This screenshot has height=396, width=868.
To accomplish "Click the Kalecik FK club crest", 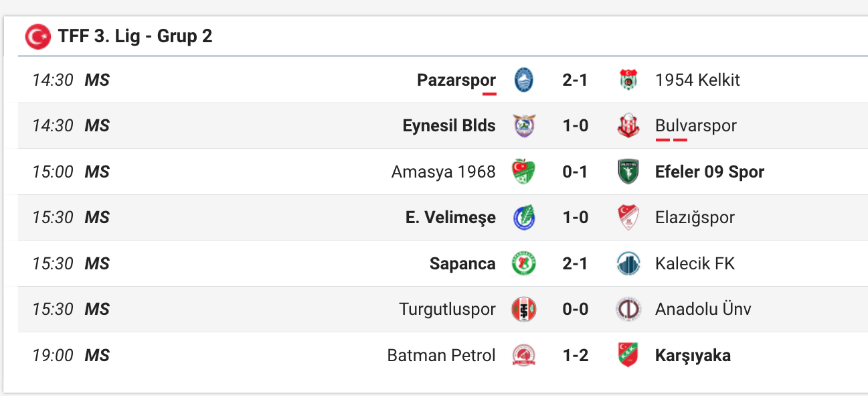I will coord(628,263).
